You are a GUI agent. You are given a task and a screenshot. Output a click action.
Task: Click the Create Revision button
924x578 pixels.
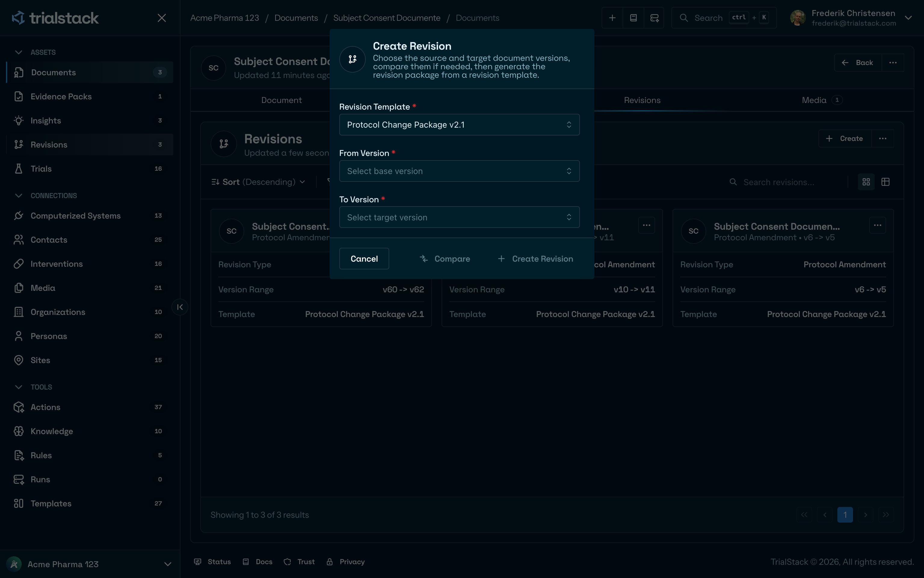535,259
